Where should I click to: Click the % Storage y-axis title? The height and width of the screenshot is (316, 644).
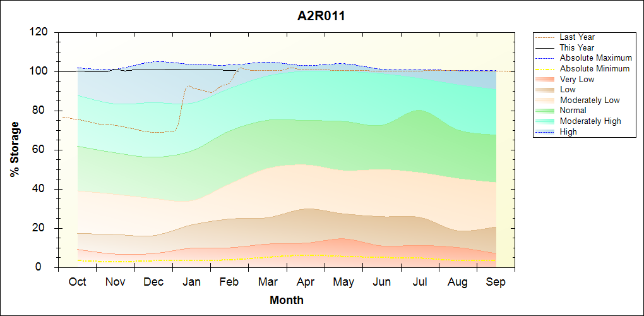(x=15, y=153)
